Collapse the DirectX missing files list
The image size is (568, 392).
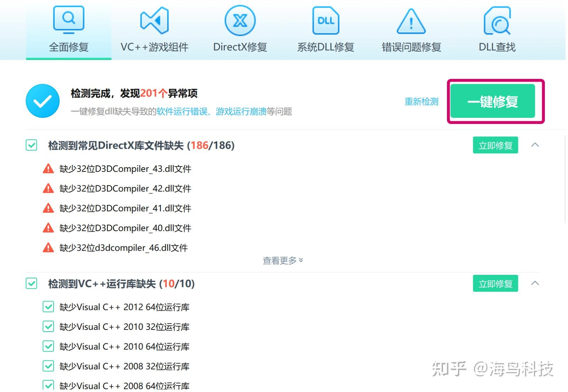(x=535, y=145)
